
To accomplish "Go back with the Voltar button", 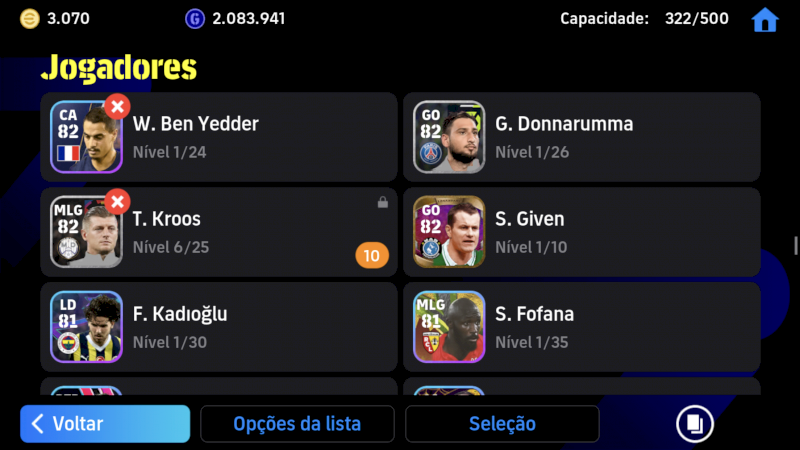I will [x=105, y=423].
